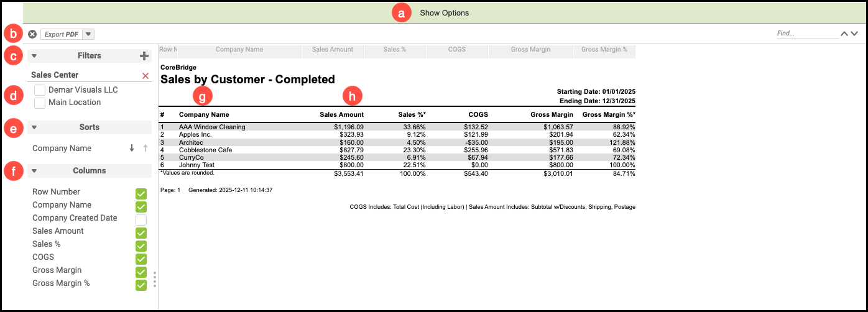This screenshot has width=868, height=312.
Task: Select the Johnny Test row
Action: 398,165
